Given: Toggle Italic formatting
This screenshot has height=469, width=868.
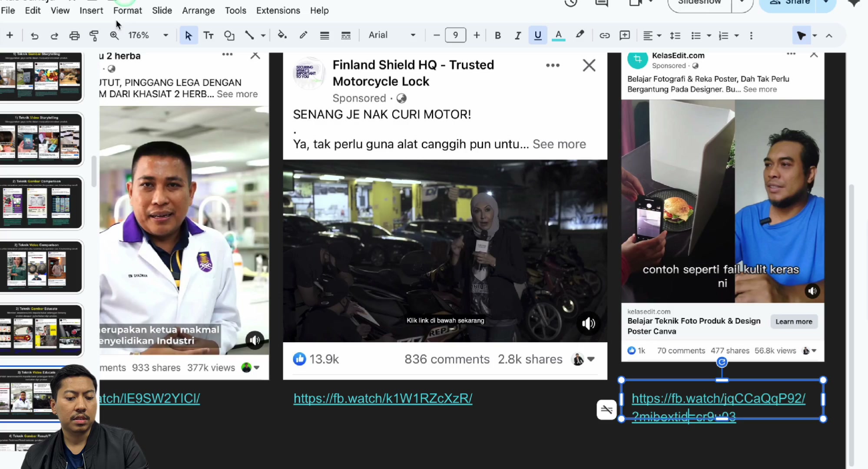Looking at the screenshot, I should (x=517, y=36).
